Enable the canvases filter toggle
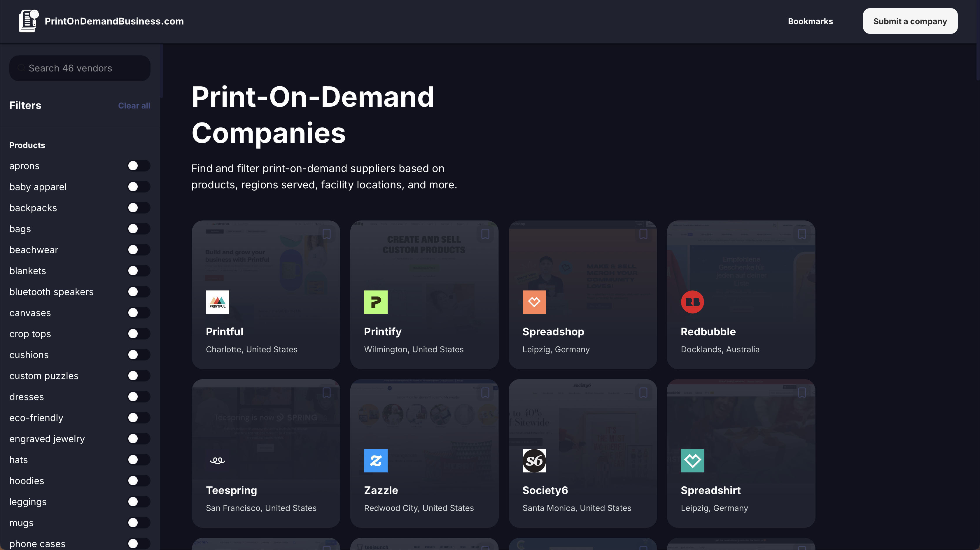980x550 pixels. click(x=139, y=313)
